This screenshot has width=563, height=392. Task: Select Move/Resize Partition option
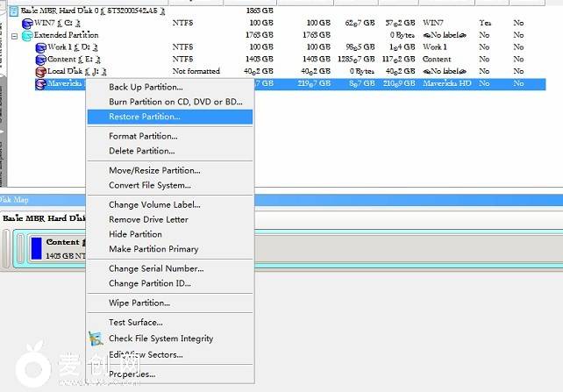(154, 170)
